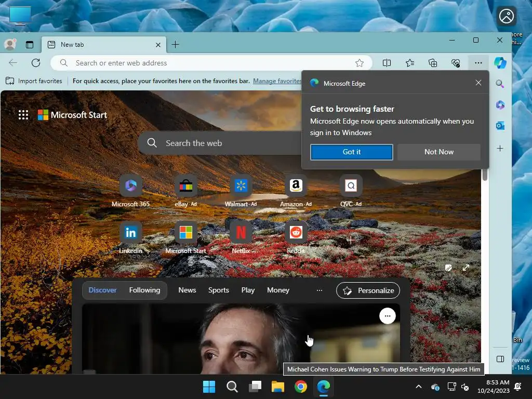The width and height of the screenshot is (532, 399).
Task: Open Settings and more ellipsis menu
Action: point(478,63)
